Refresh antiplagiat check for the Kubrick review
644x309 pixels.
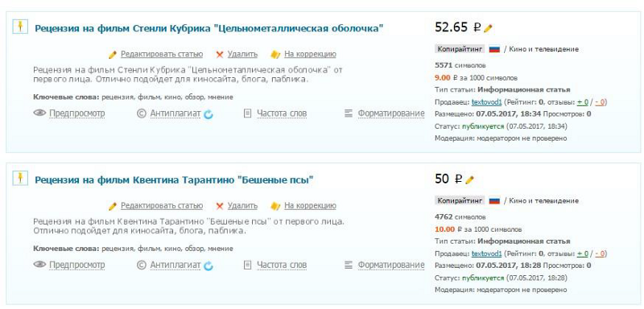click(208, 114)
